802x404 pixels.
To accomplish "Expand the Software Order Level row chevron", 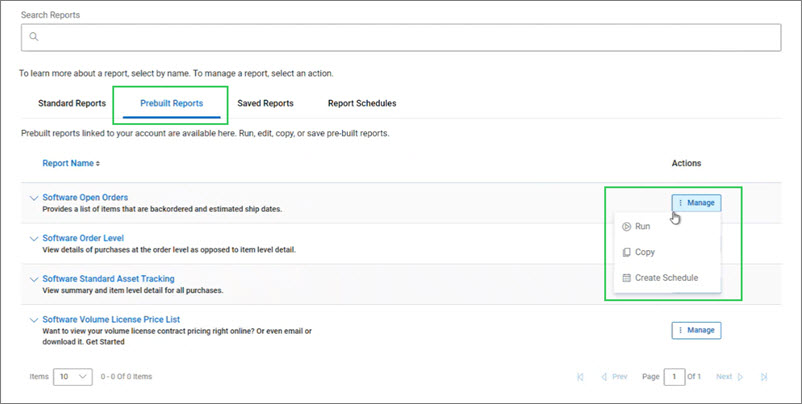I will (34, 238).
